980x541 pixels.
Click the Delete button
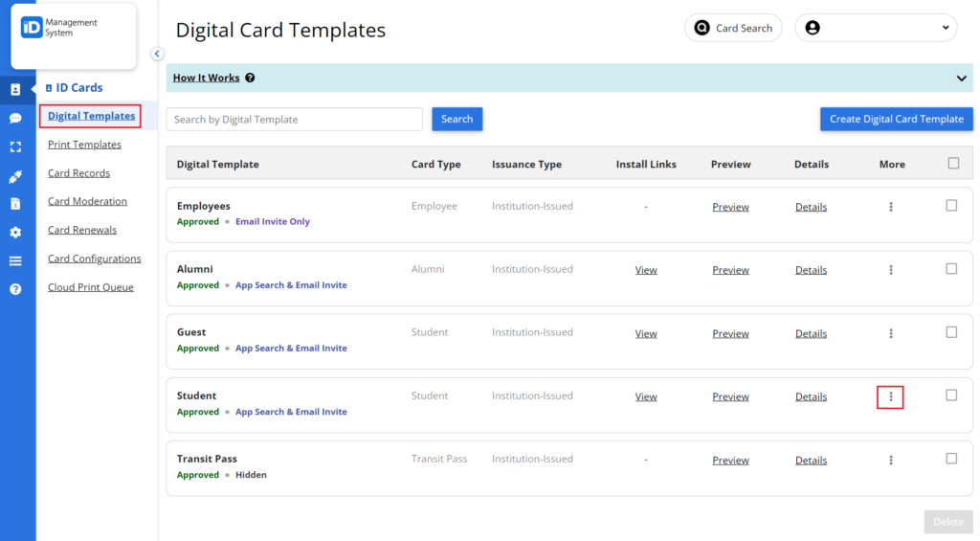948,522
